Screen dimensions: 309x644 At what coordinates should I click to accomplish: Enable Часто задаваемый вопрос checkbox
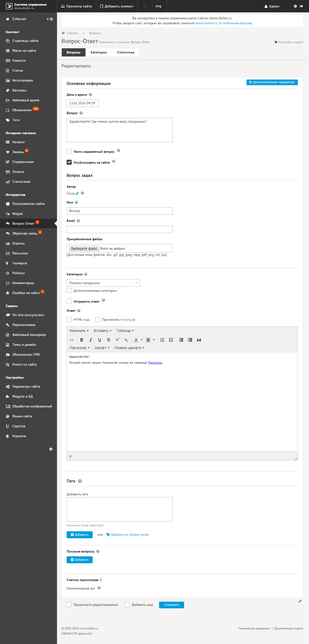[x=69, y=152]
